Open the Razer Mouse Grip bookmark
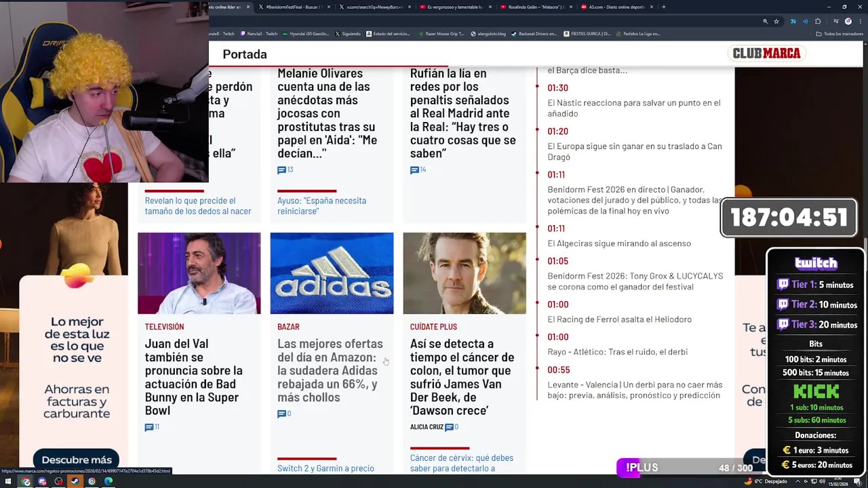Screen dimensions: 868x488 pyautogui.click(x=441, y=33)
